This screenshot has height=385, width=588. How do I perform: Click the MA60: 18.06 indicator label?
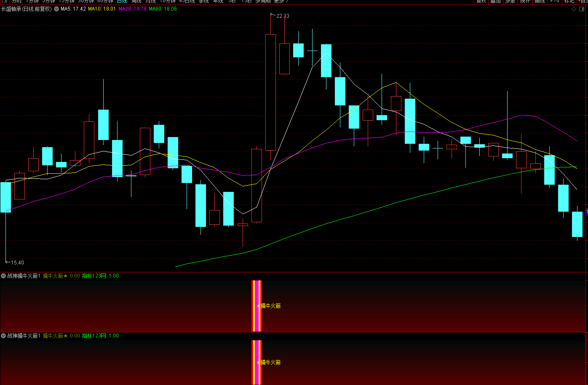tap(163, 9)
